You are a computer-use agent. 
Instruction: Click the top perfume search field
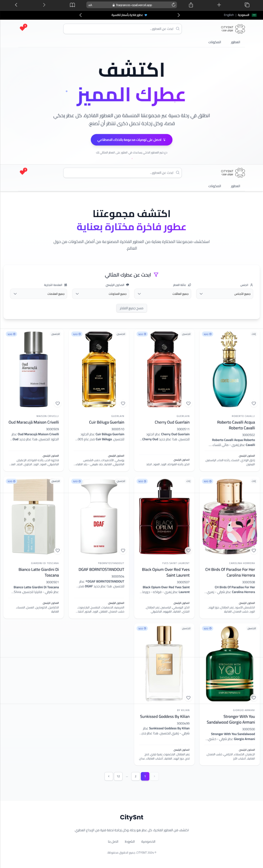click(122, 29)
